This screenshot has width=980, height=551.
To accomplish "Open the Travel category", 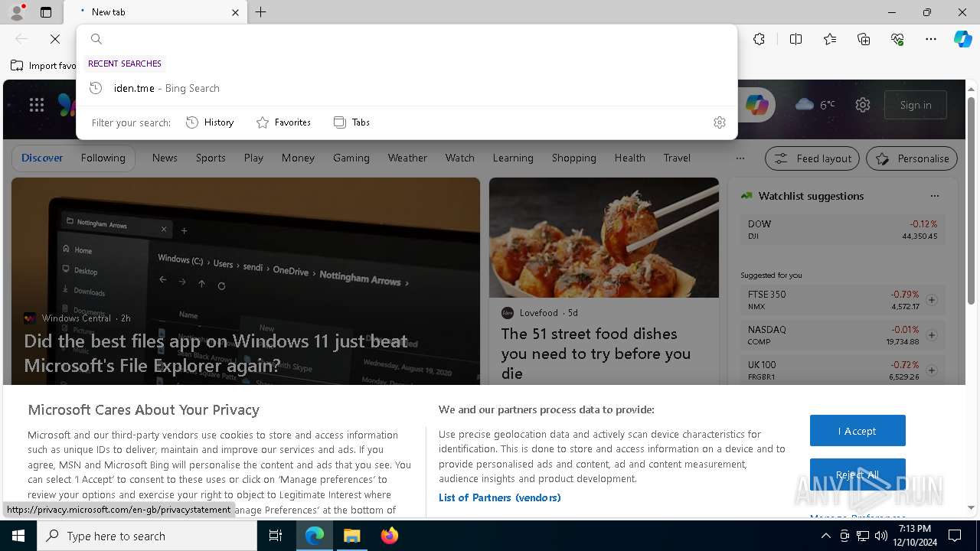I will pyautogui.click(x=677, y=158).
